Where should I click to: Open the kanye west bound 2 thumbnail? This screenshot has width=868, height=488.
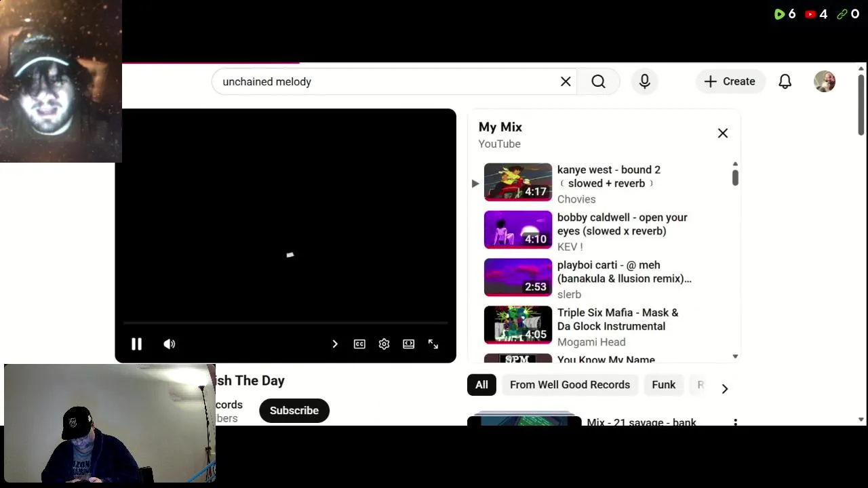coord(518,182)
